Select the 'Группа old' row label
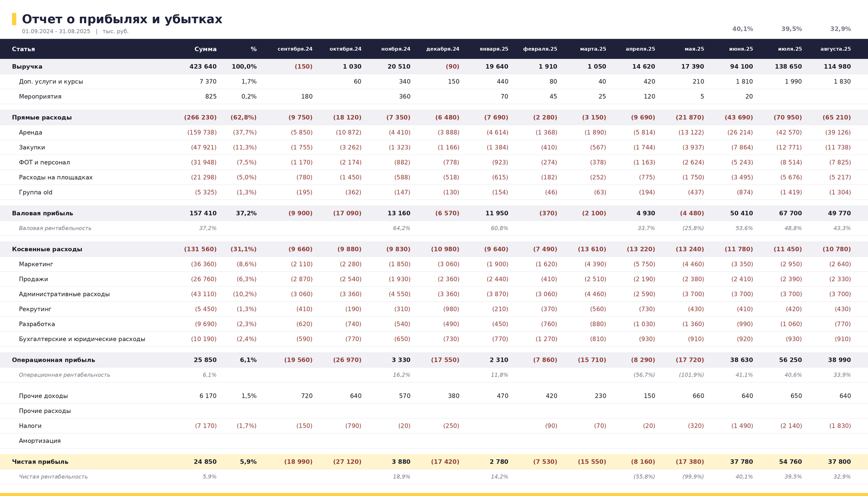This screenshot has width=868, height=496. 36,192
